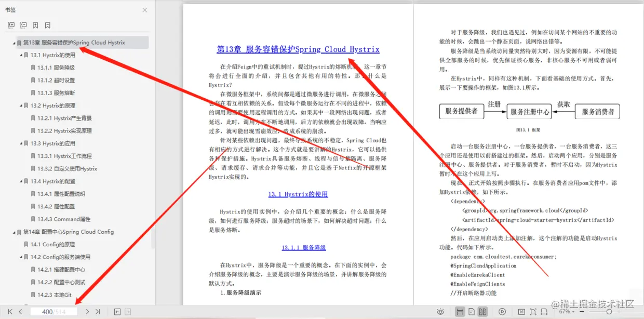Click the bookmark icon beside 13.1.1 服务降级
The width and height of the screenshot is (644, 319).
click(33, 68)
